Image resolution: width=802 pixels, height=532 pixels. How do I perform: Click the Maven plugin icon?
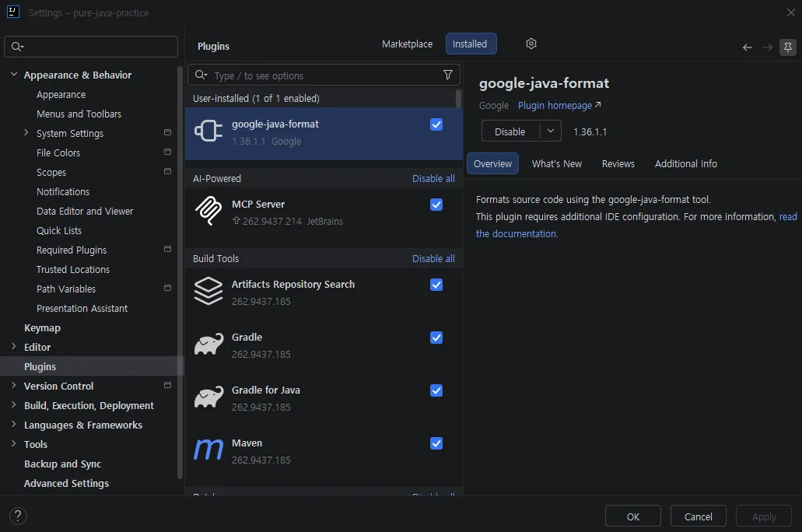point(208,450)
